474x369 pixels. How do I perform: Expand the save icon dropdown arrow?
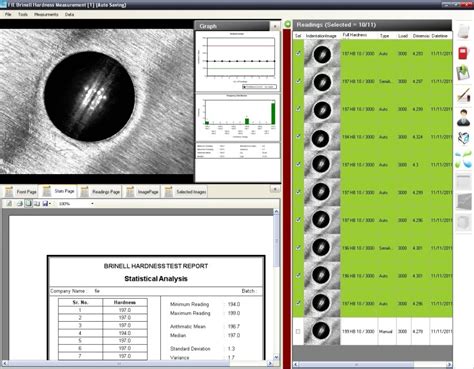coord(50,204)
